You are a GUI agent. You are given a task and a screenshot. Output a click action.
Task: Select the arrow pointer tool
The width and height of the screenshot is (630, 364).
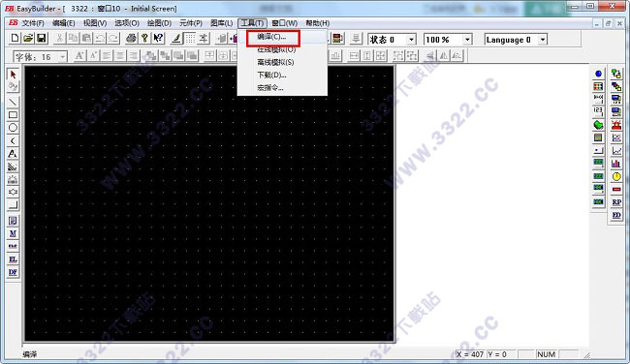13,75
